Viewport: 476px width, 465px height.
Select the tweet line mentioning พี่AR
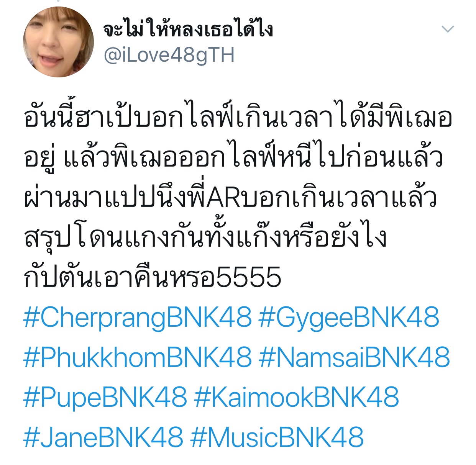[x=230, y=196]
